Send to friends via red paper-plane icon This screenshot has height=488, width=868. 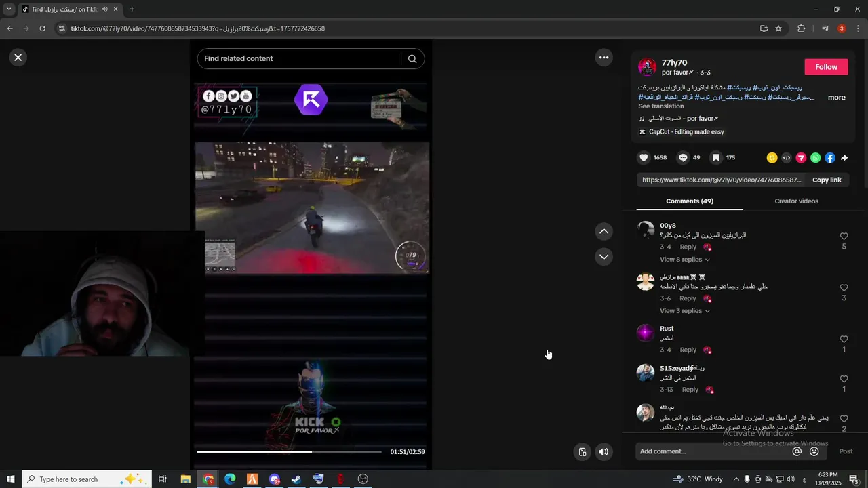[801, 158]
